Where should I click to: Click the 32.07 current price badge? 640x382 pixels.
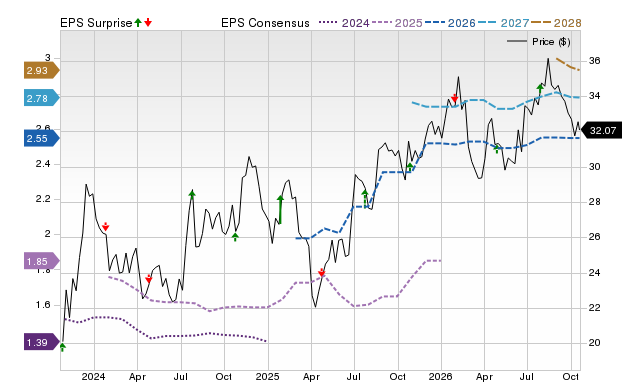click(601, 131)
